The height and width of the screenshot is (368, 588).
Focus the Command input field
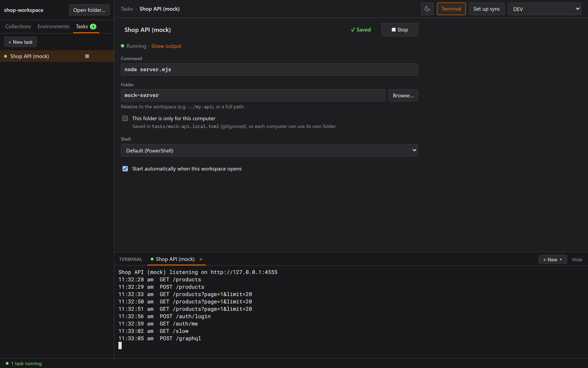(269, 70)
